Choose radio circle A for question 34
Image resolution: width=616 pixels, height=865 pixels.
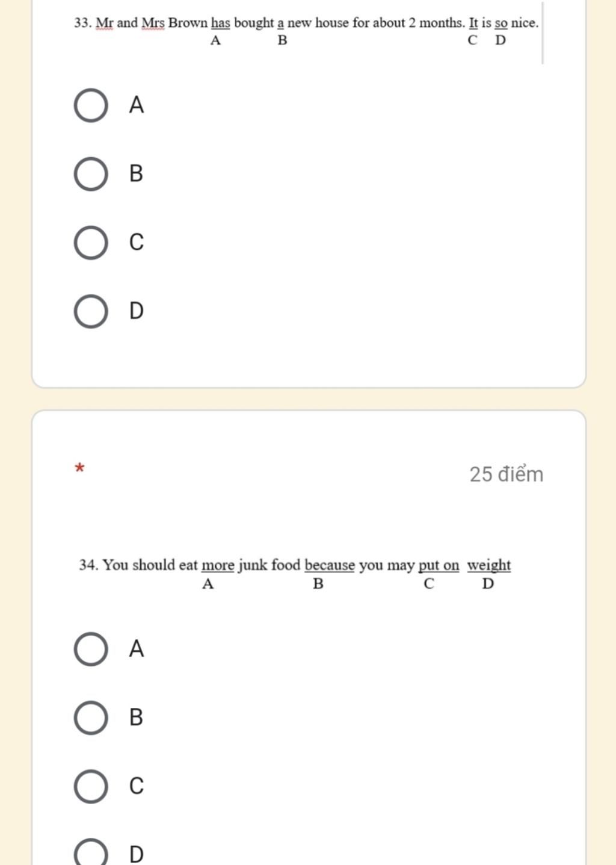[x=91, y=650]
